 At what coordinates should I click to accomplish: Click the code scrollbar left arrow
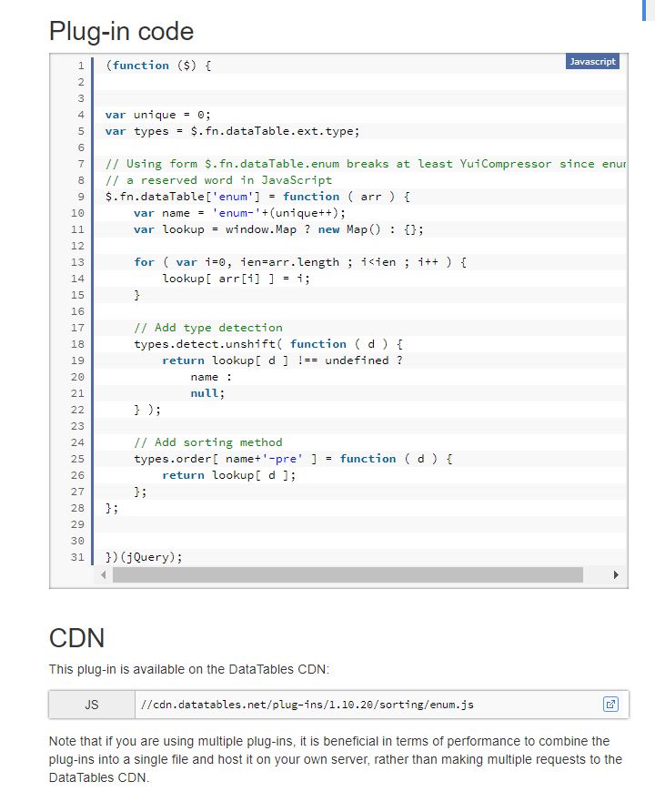point(104,574)
